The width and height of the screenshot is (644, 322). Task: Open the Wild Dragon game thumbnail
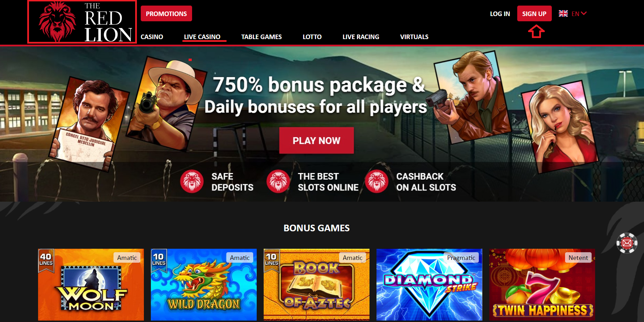point(204,285)
